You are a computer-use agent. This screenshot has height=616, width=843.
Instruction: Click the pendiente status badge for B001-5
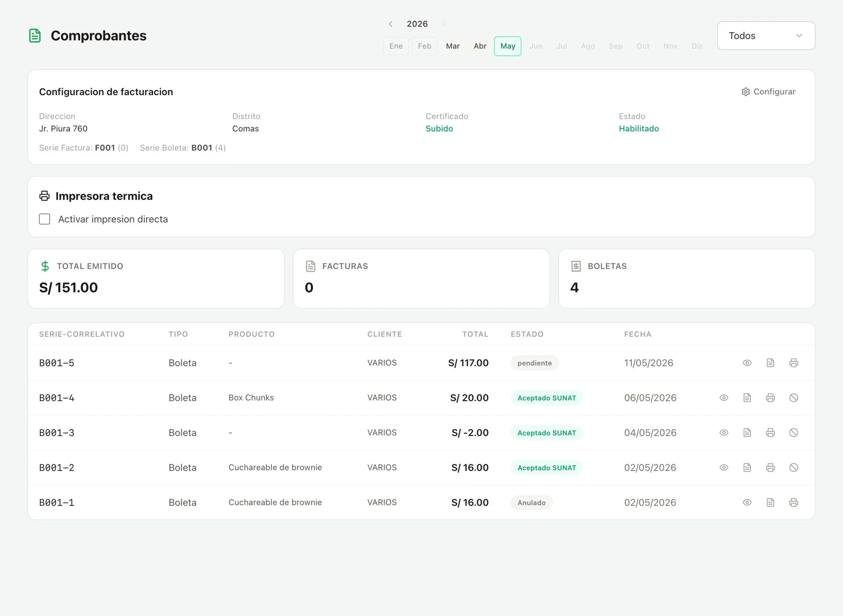pyautogui.click(x=535, y=363)
